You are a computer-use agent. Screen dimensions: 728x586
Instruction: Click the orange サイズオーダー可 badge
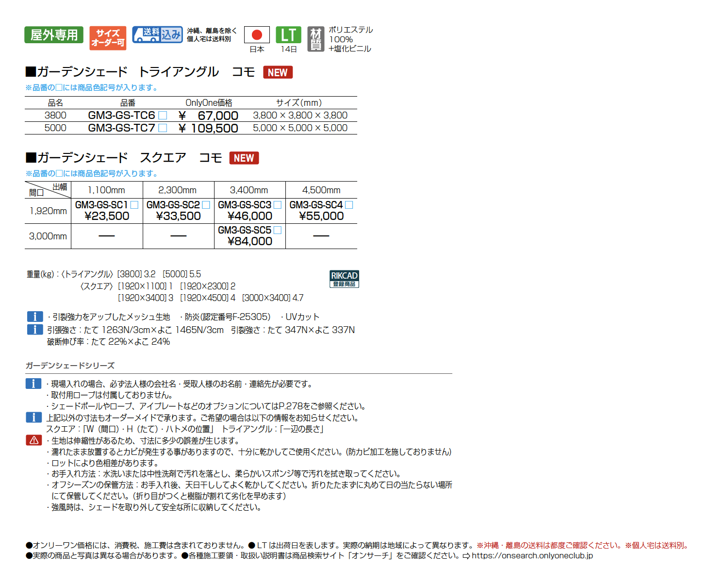tap(108, 38)
